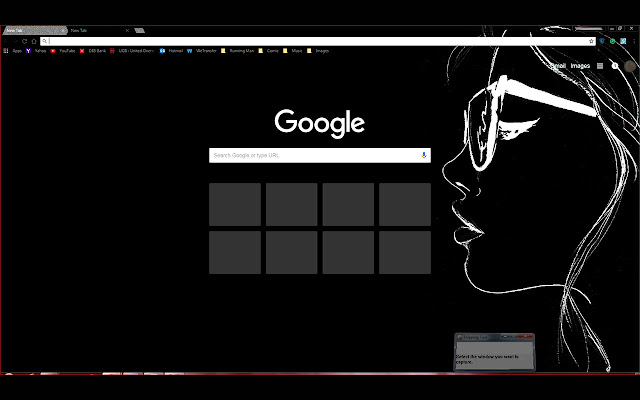Open the green circular extension icon
Screen dimensions: 640x400
tap(613, 41)
